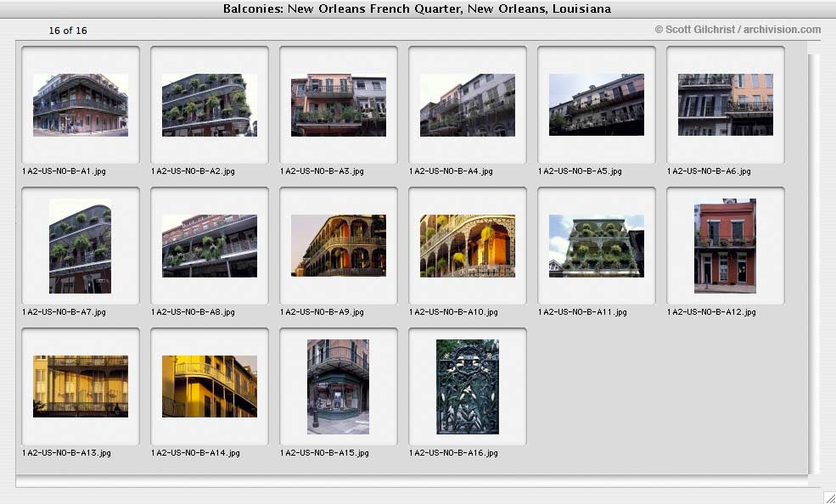Click the filename label 1A2-US-NO-B-A3.jpg
Image resolution: width=836 pixels, height=504 pixels.
(322, 171)
